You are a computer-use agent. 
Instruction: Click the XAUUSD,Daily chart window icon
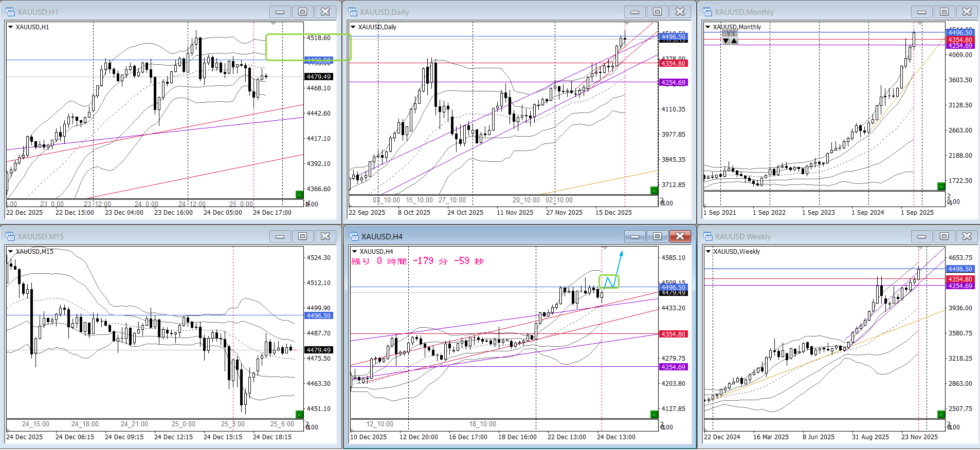click(x=353, y=12)
